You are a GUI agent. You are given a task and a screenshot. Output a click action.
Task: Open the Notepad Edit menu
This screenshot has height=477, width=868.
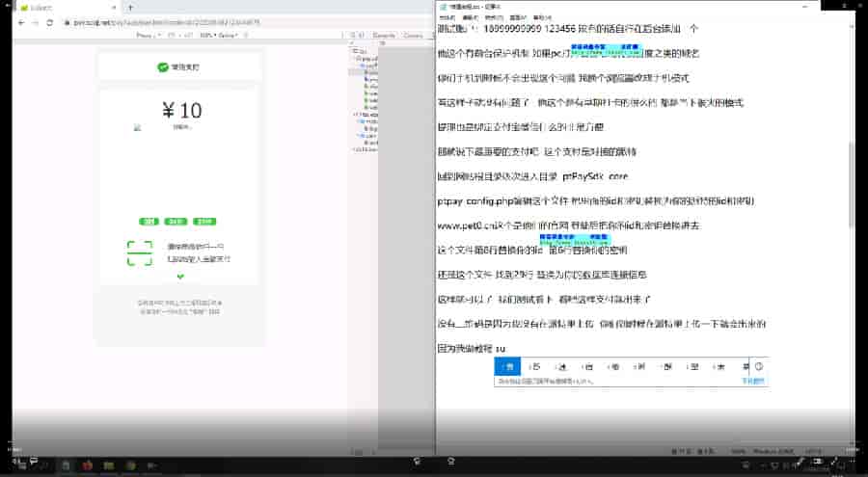[x=470, y=17]
